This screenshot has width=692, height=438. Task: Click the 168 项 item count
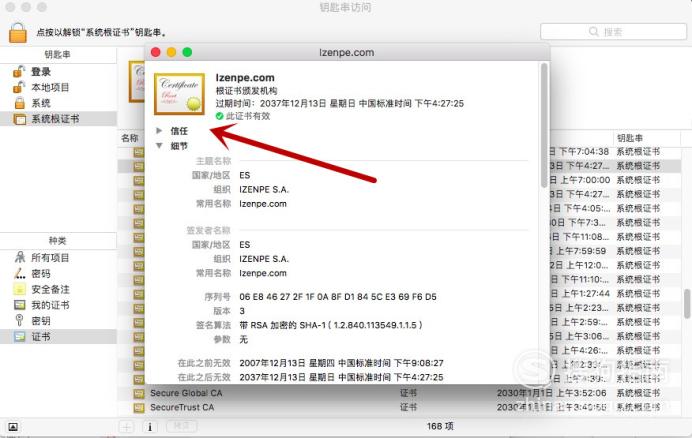click(x=440, y=426)
